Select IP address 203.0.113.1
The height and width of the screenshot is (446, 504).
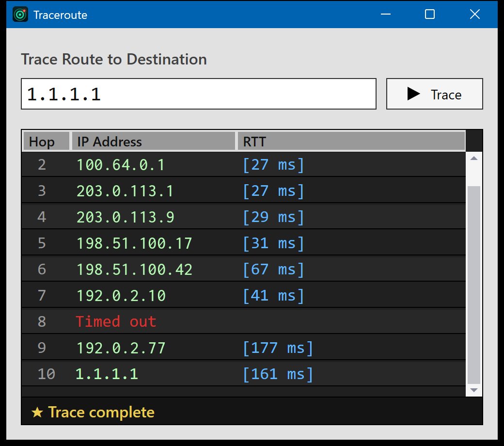point(125,191)
